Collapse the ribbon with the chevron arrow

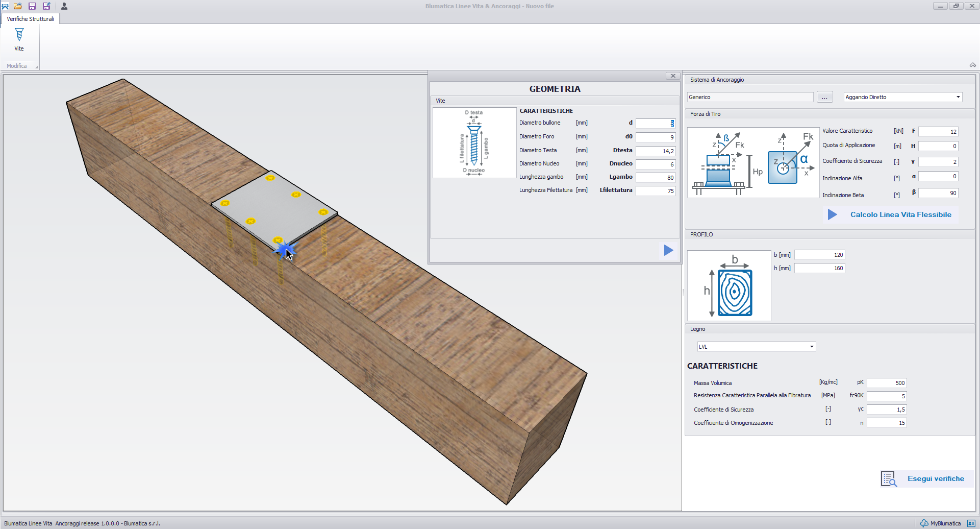972,65
